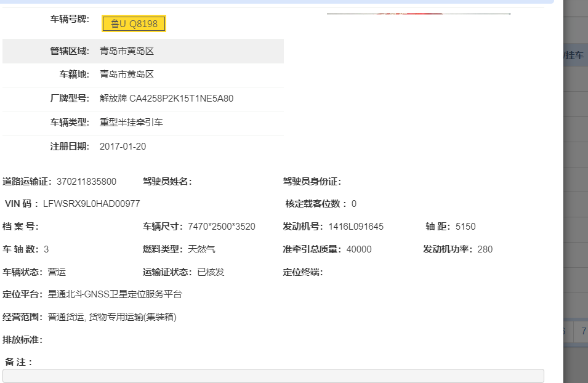Click the engine power value 280
588x383 pixels.
click(x=485, y=249)
